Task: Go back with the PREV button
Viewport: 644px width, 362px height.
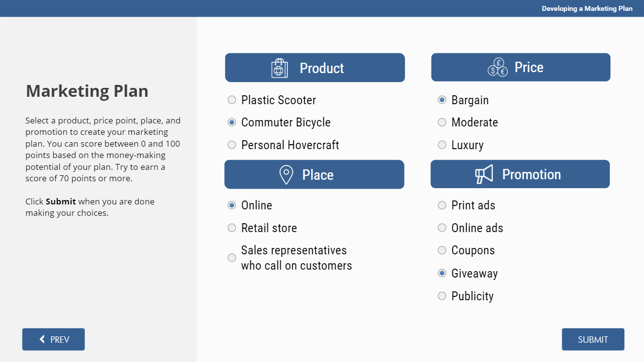Action: (x=53, y=339)
